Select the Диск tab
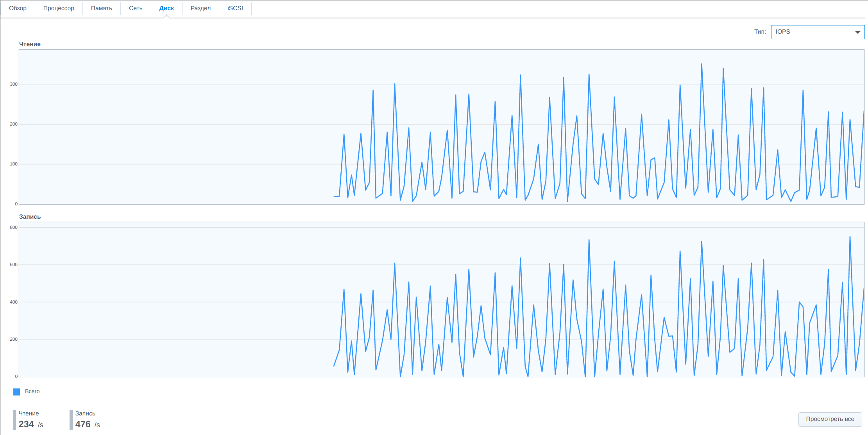Image resolution: width=868 pixels, height=435 pixels. (x=166, y=8)
